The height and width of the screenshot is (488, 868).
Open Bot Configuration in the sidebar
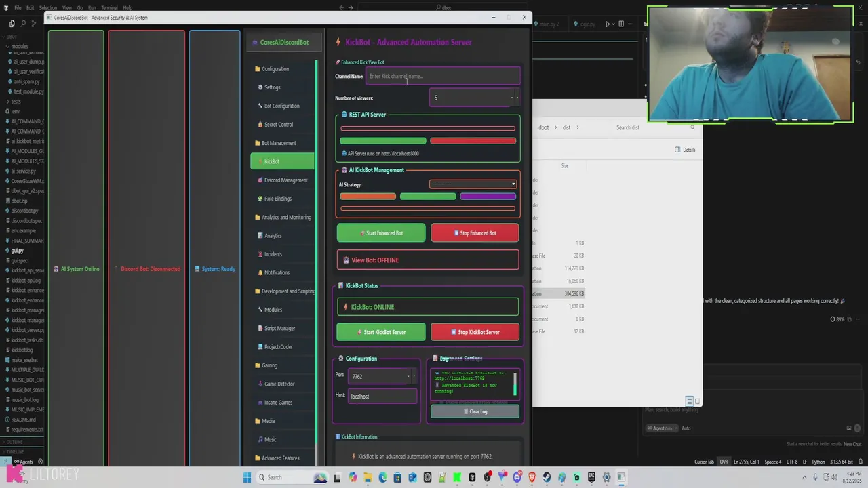[281, 106]
